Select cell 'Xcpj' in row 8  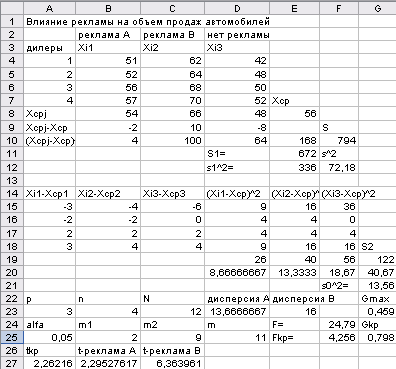pos(50,114)
